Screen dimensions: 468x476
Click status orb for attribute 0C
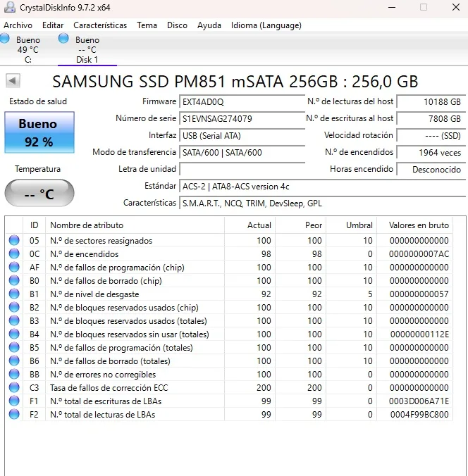point(14,253)
